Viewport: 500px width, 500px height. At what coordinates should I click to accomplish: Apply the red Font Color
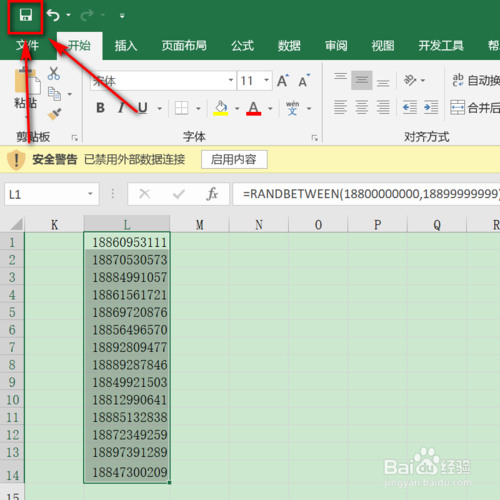[254, 108]
